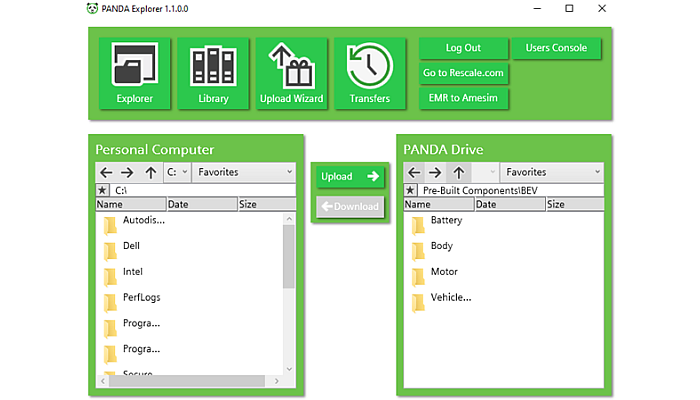Open the C: drive dropdown
This screenshot has width=700, height=400.
tap(177, 172)
